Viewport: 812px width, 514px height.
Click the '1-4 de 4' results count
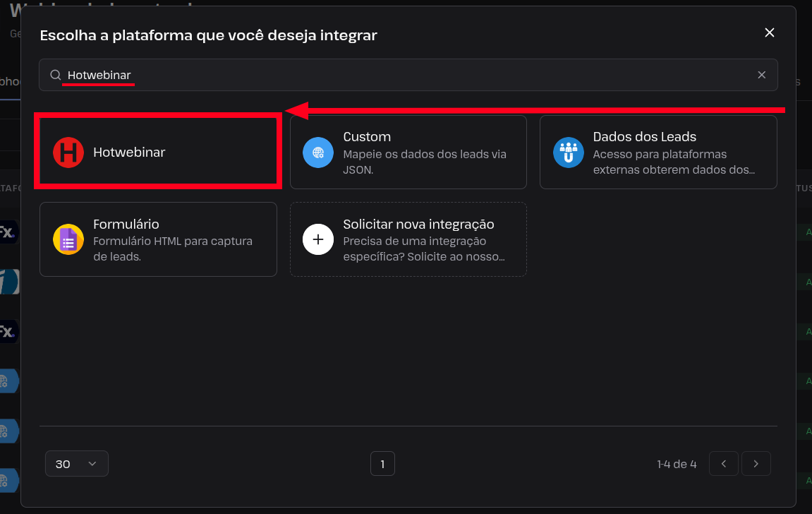coord(677,465)
